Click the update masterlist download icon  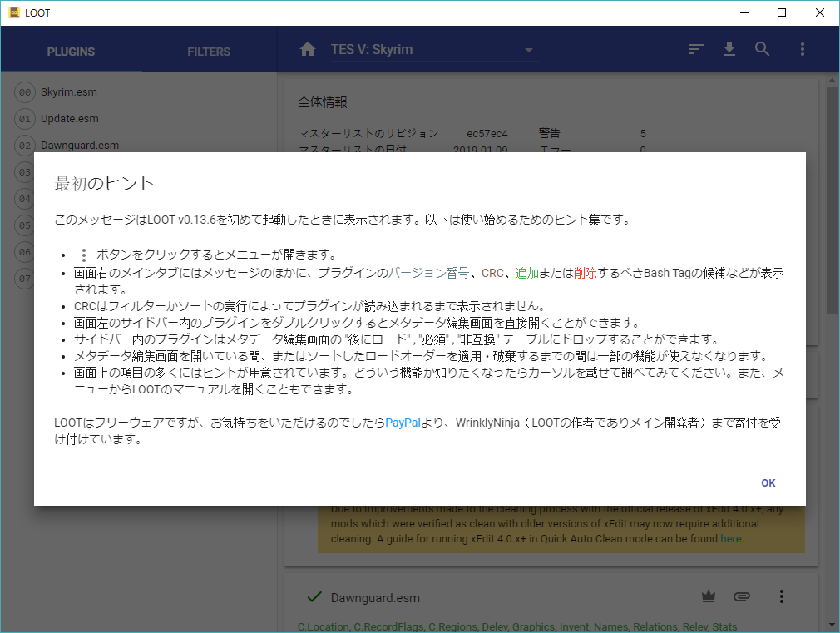(x=729, y=49)
